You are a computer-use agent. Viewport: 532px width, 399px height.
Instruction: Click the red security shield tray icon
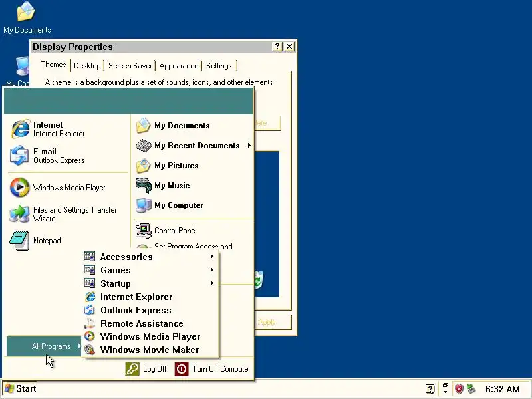pos(459,389)
